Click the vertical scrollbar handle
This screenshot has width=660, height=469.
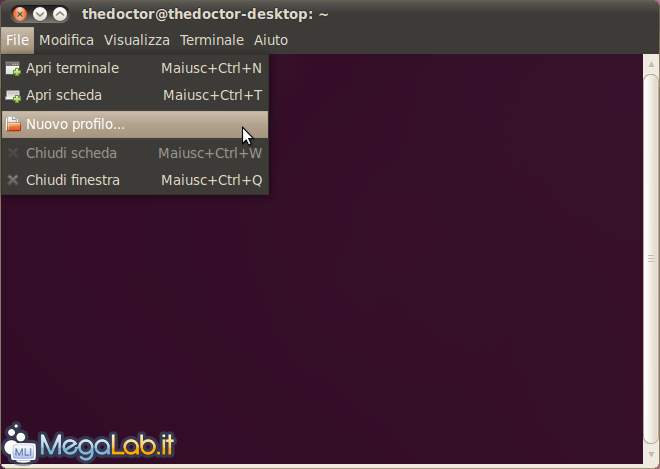(x=651, y=258)
